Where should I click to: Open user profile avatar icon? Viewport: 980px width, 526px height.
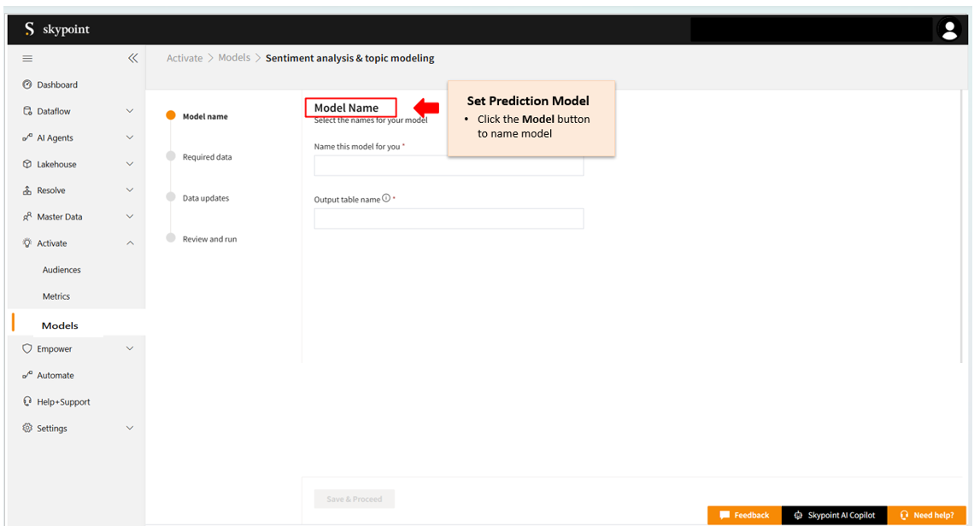948,30
